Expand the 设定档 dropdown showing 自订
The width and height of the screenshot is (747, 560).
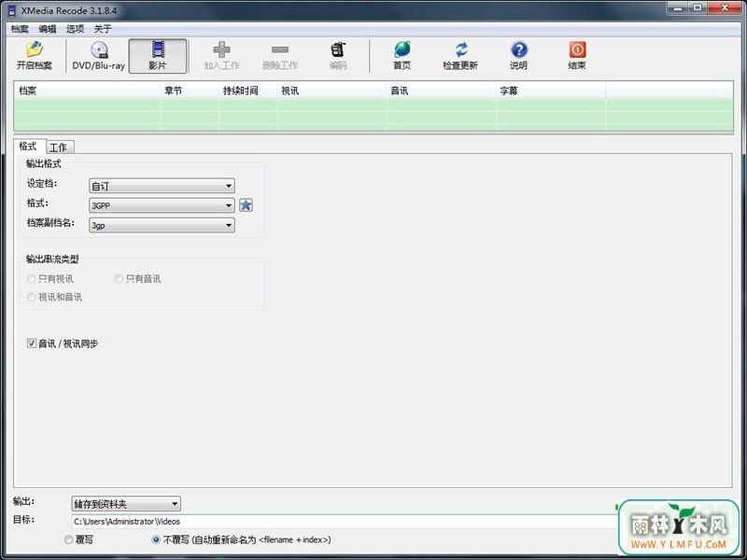(162, 186)
